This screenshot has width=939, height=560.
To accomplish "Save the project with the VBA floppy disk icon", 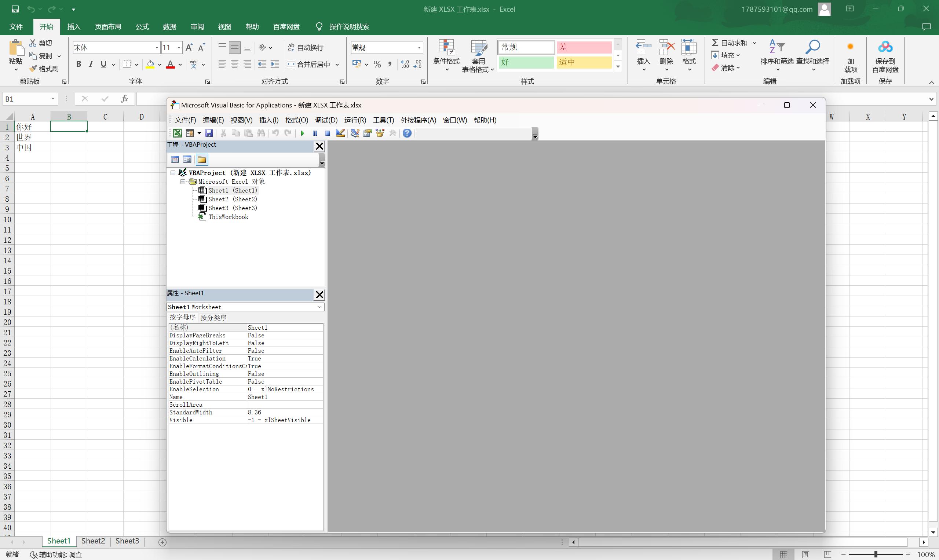I will pyautogui.click(x=209, y=133).
